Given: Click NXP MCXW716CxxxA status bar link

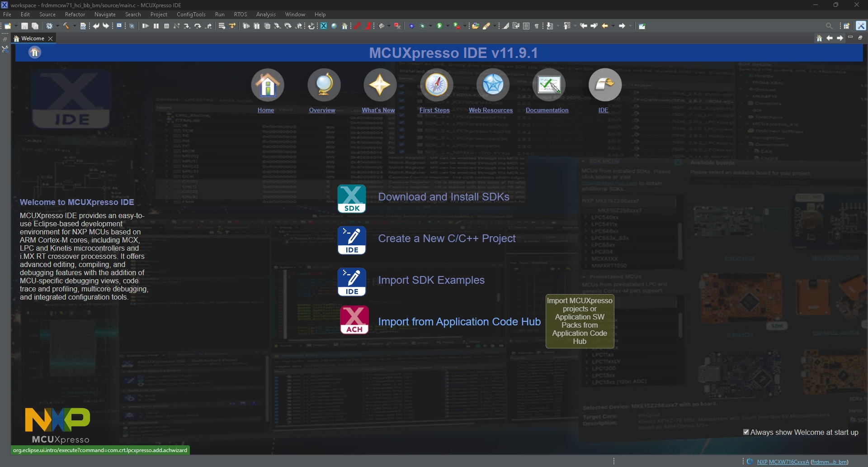Looking at the screenshot, I should [783, 462].
